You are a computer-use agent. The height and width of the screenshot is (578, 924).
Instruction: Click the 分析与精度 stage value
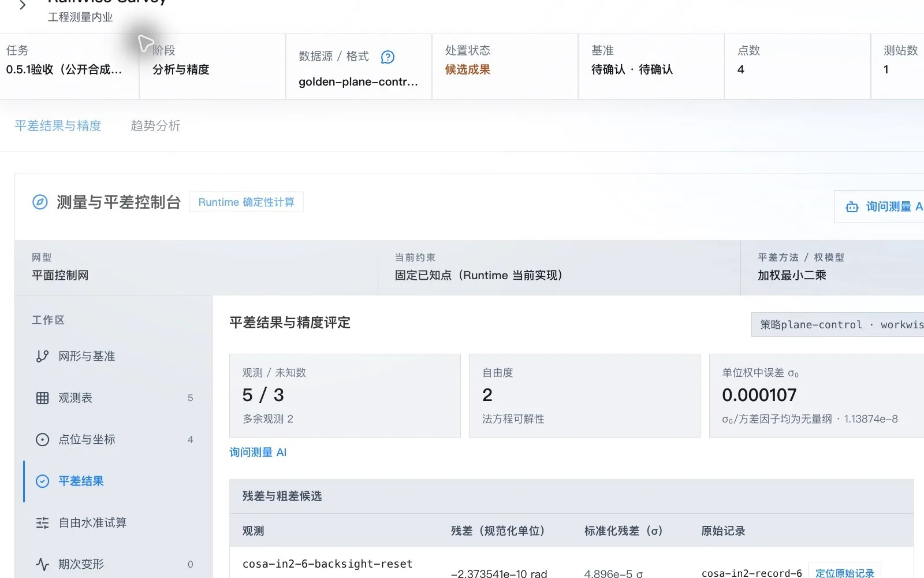[181, 69]
